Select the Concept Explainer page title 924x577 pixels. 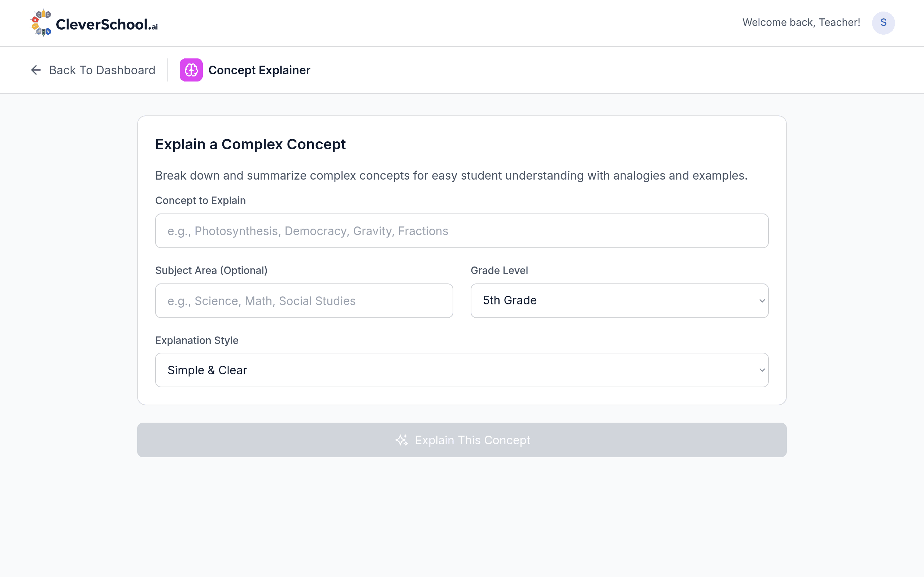(x=259, y=70)
